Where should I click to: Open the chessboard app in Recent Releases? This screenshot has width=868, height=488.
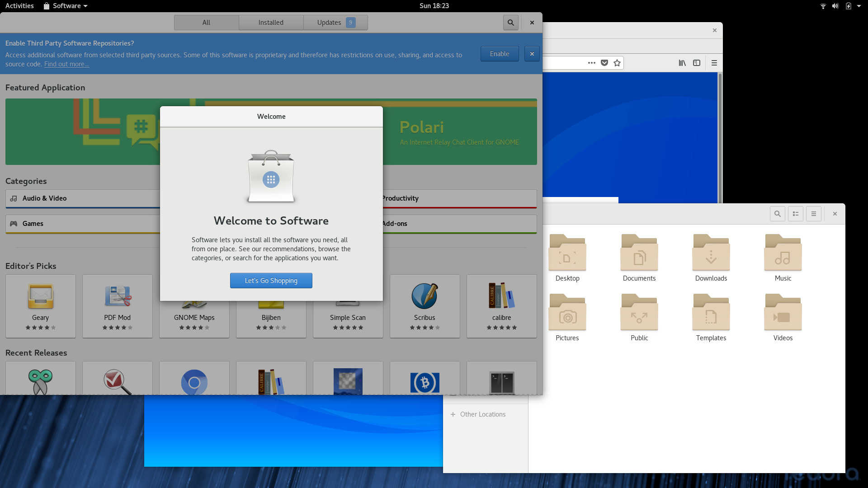coord(348,378)
